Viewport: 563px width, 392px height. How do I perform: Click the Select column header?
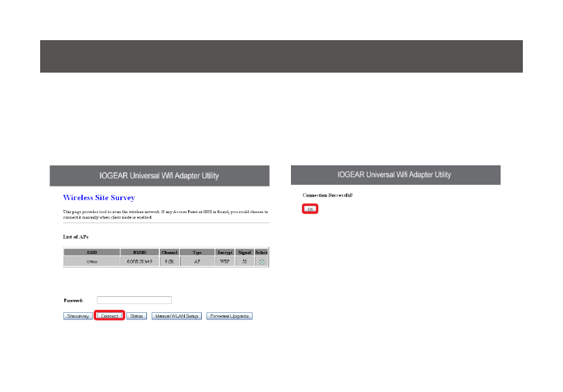[x=261, y=252]
